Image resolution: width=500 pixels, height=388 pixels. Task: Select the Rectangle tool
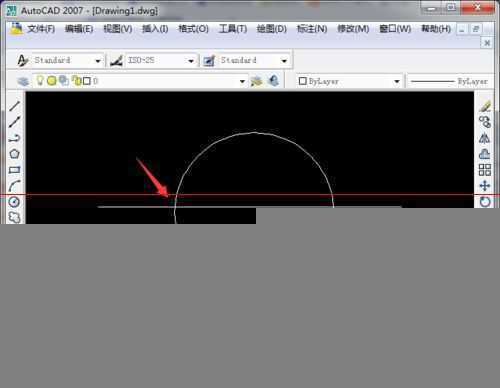pos(14,170)
